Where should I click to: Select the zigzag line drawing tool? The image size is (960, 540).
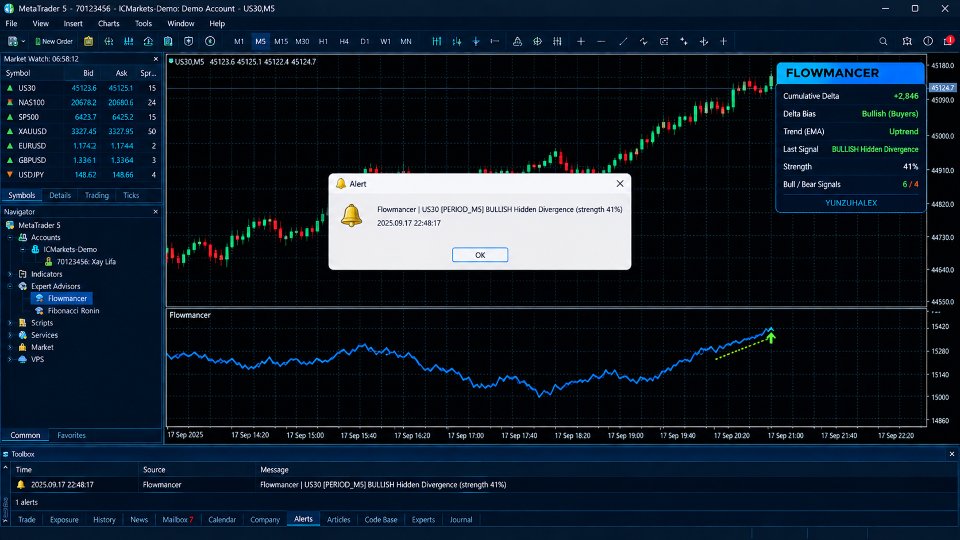(643, 41)
